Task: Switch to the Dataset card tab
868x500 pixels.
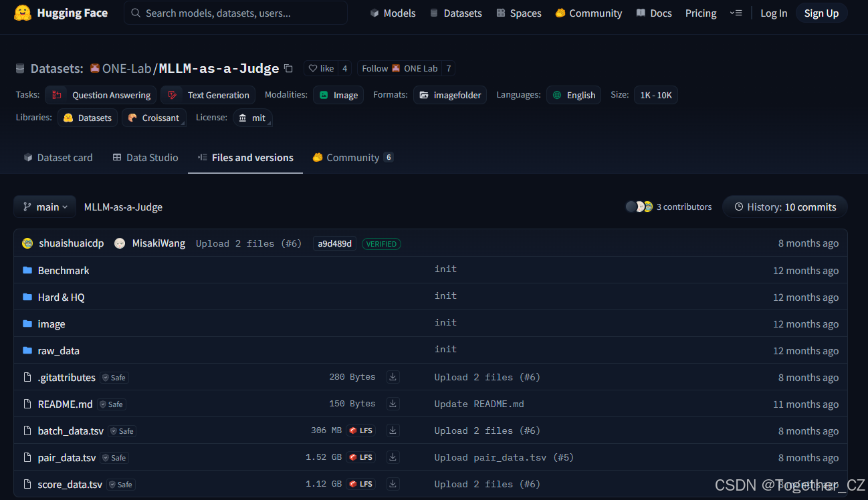Action: 58,157
